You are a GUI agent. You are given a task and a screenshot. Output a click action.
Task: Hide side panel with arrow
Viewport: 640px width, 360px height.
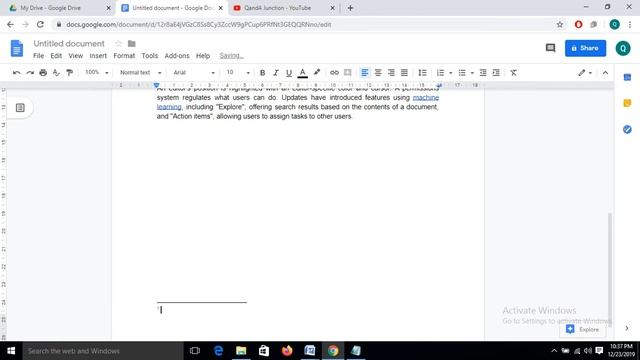[x=627, y=328]
